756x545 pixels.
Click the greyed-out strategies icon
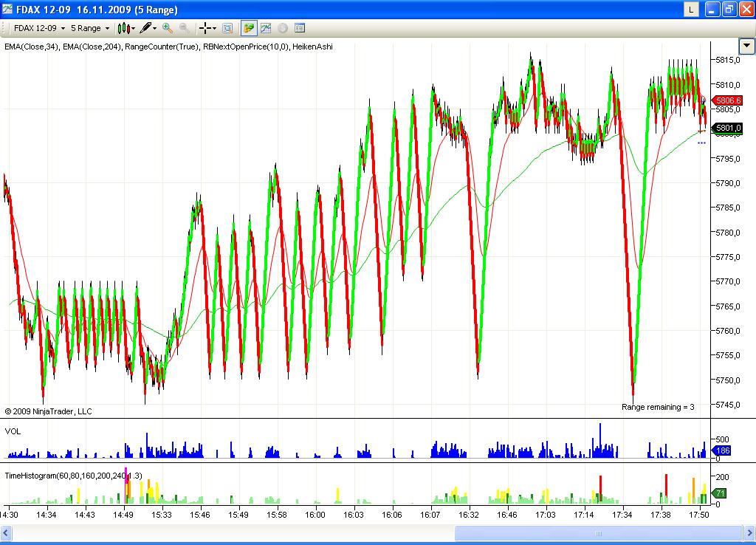(x=283, y=29)
